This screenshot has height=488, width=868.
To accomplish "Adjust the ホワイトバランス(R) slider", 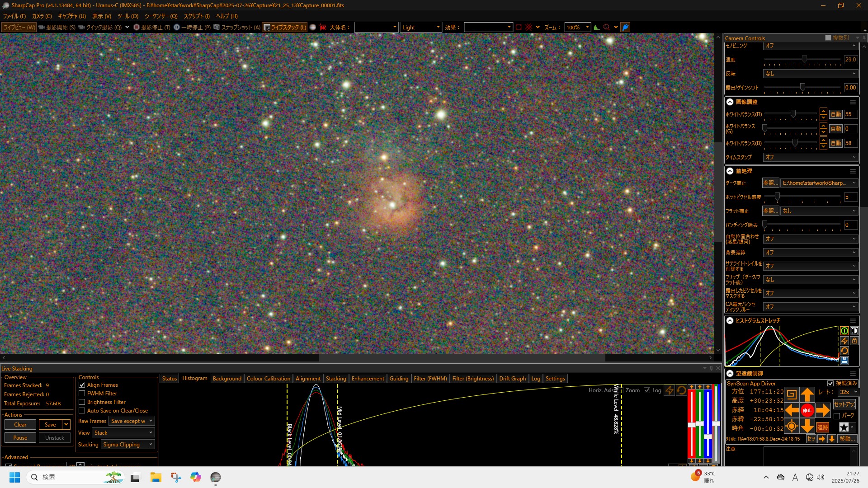I will [x=793, y=114].
